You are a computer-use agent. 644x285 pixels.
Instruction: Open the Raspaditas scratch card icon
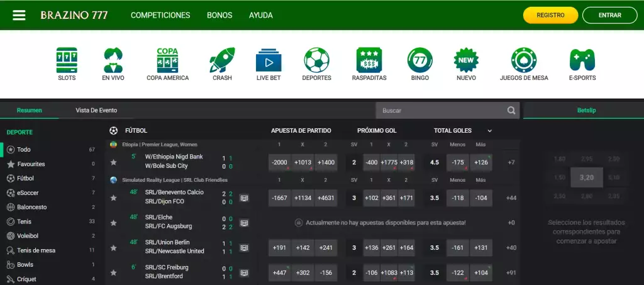[369, 60]
